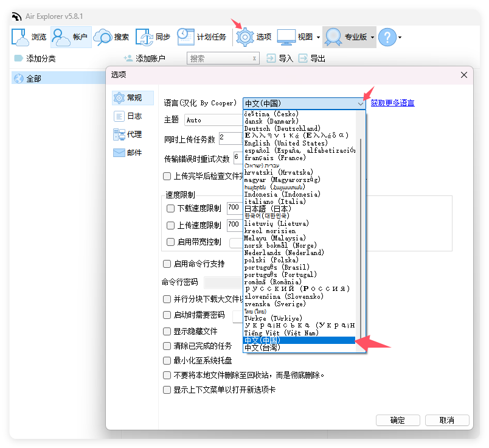
Task: Click the 选项 gear icon in toolbar
Action: click(245, 37)
